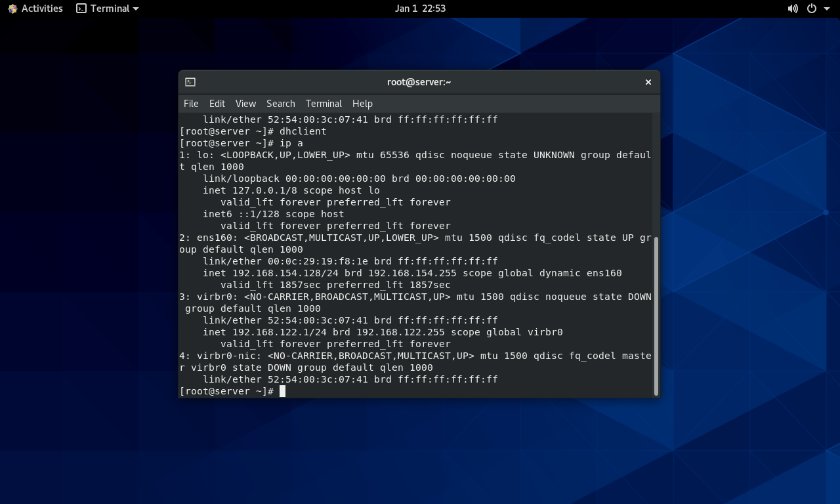The image size is (840, 504).
Task: Click the Activities foot logo icon
Action: tap(12, 9)
